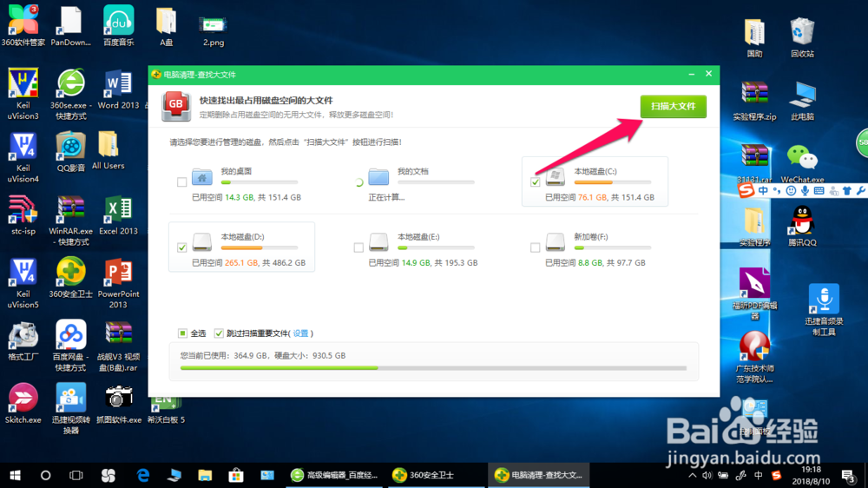The width and height of the screenshot is (868, 488).
Task: Click the D: drive usage bar
Action: [x=259, y=247]
